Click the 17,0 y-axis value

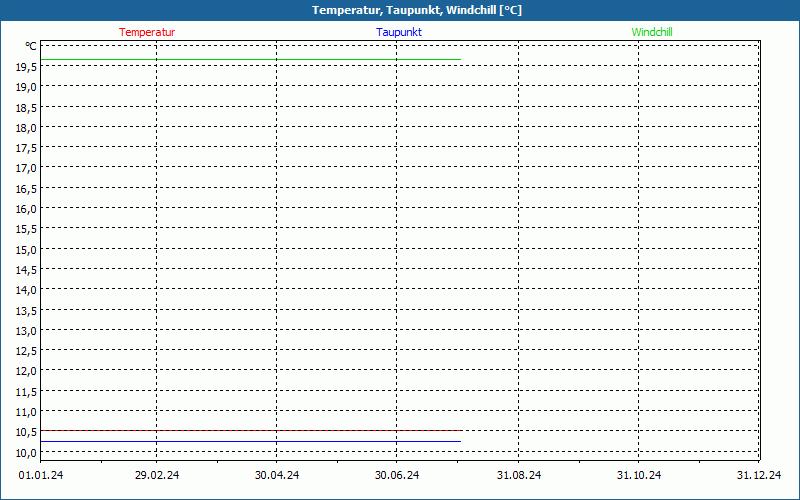point(26,168)
